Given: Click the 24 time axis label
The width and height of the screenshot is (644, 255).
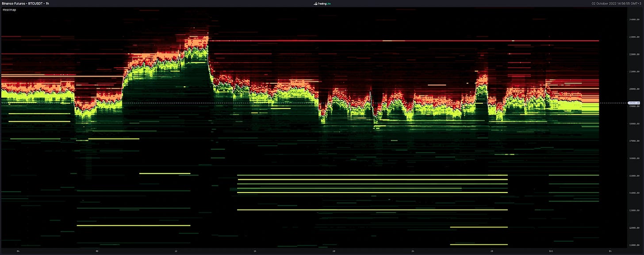Looking at the screenshot, I should pyautogui.click(x=413, y=251).
